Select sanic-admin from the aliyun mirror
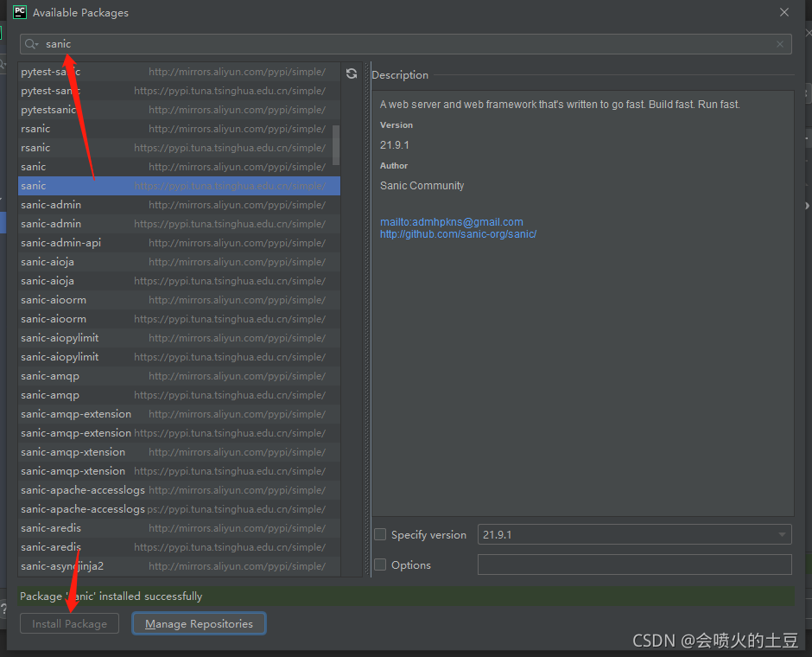Screen dimensions: 812x657 [179, 205]
